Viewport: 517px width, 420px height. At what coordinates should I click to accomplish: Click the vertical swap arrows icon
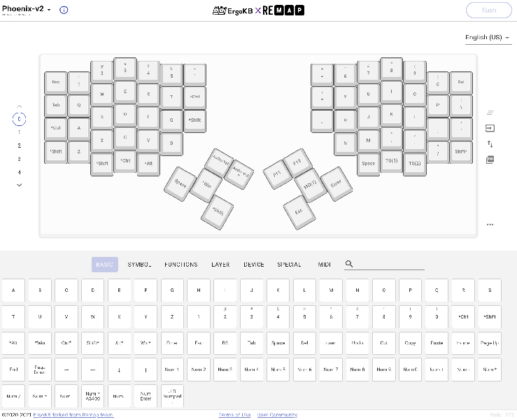[490, 144]
